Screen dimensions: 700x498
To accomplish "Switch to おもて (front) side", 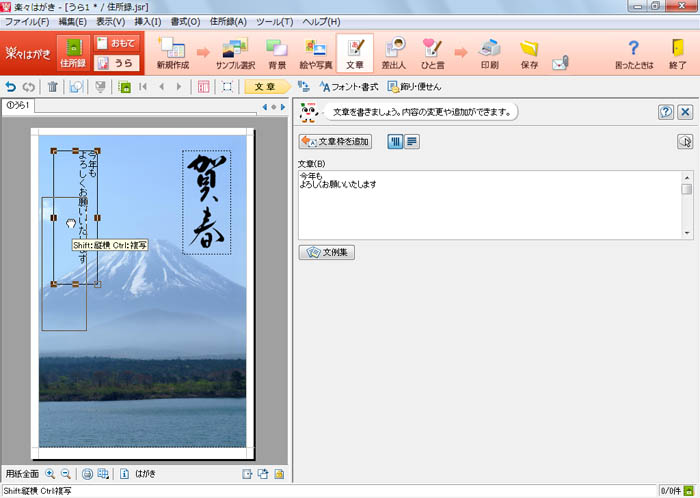I will click(x=117, y=43).
